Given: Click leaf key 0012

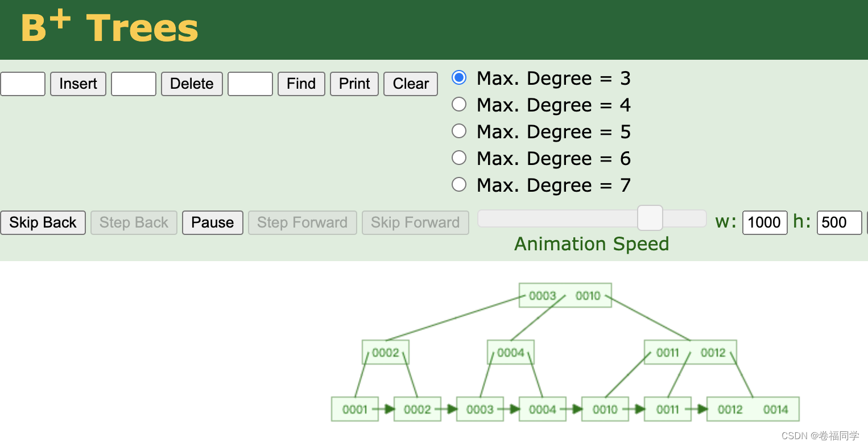Looking at the screenshot, I should click(730, 410).
